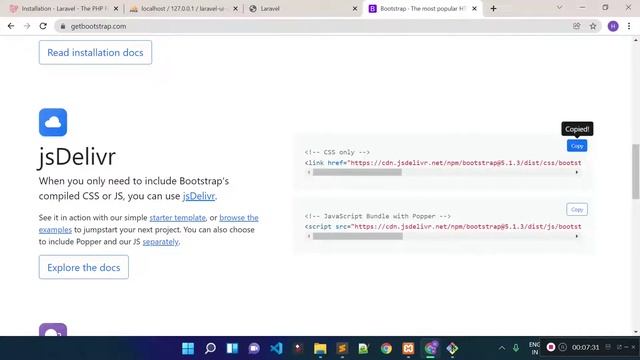
Task: Click the JS snippet horizontal scrollbar thumb
Action: [358, 236]
